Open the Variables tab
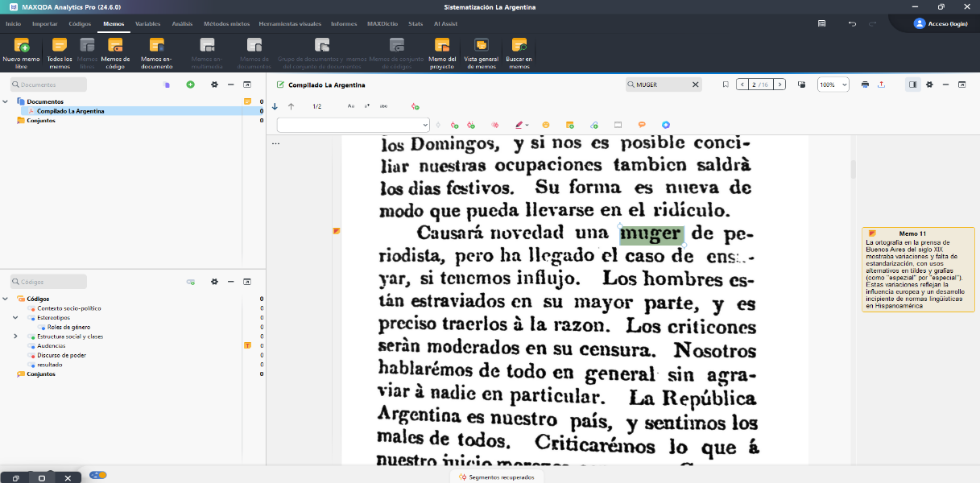The height and width of the screenshot is (483, 980). (147, 24)
